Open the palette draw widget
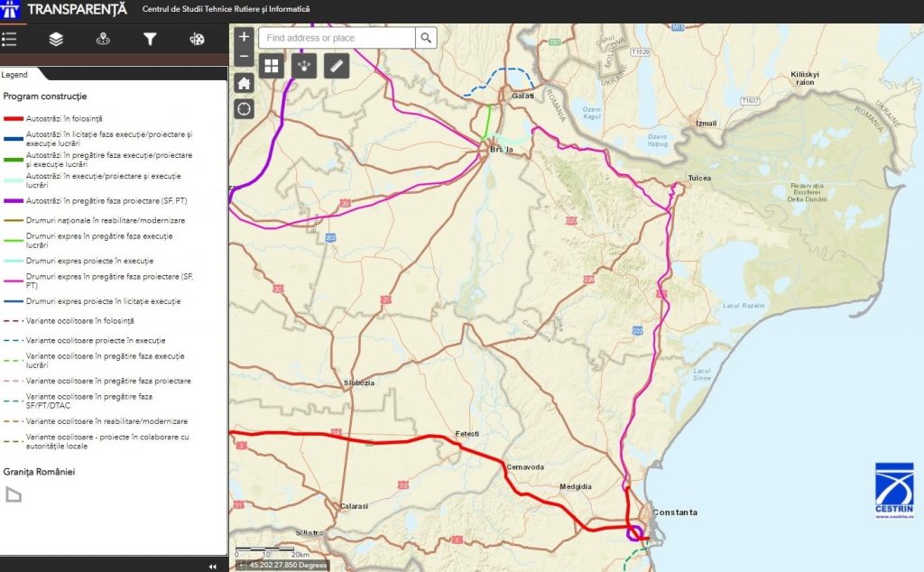This screenshot has width=924, height=572. 197,39
